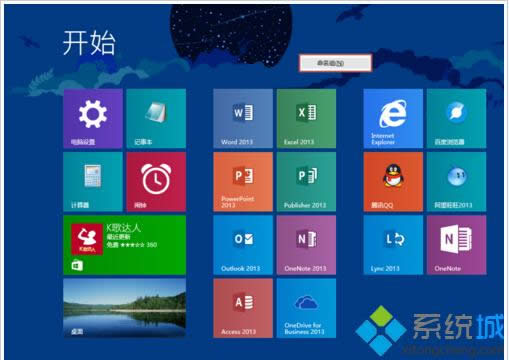Viewport: 509px width, 360px height.
Task: Open Outlook 2013 tile
Action: [243, 245]
